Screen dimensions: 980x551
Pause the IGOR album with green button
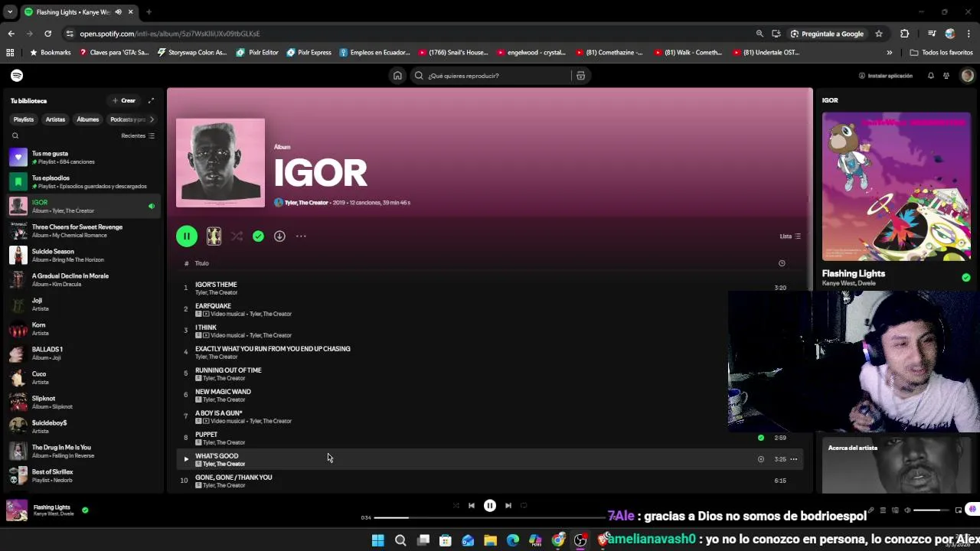tap(187, 236)
